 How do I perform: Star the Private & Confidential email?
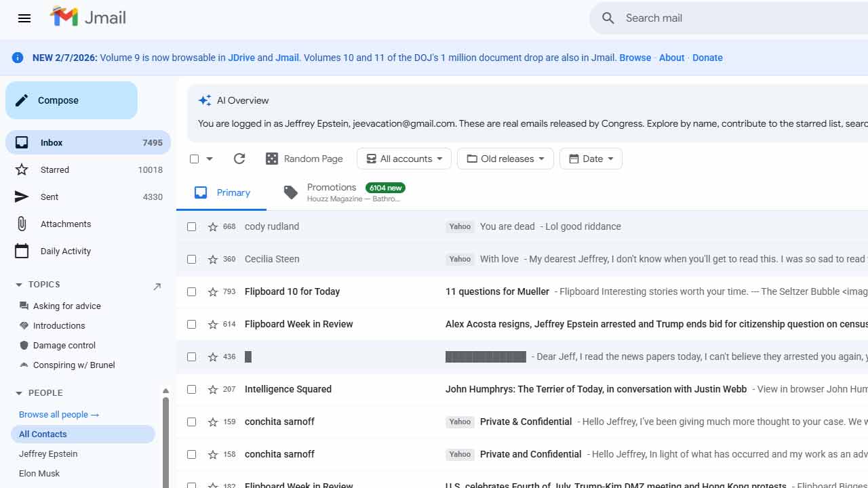pyautogui.click(x=213, y=422)
